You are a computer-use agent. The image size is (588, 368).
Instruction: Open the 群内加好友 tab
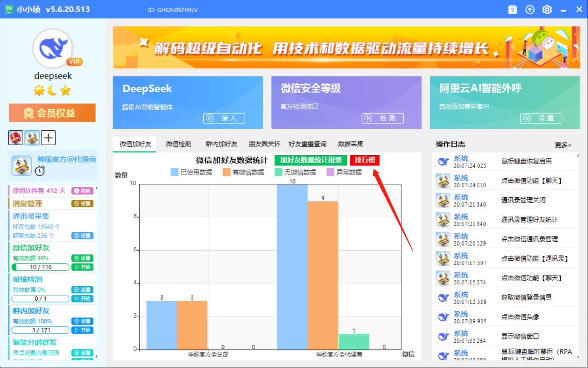(221, 144)
